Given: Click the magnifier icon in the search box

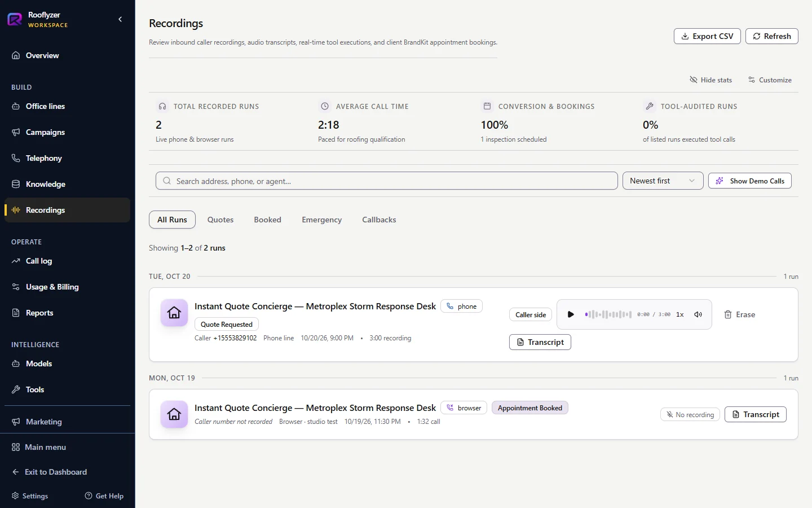Looking at the screenshot, I should pos(167,181).
